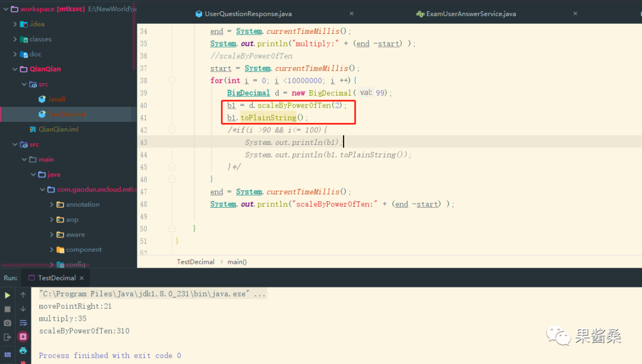Click the print console output icon
This screenshot has height=364, width=642.
tap(23, 350)
